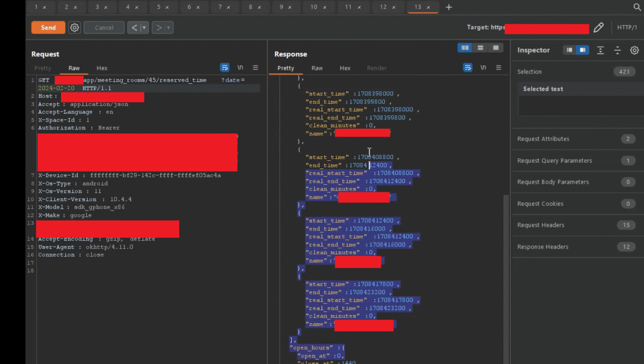Click the collapse all sections icon in Inspector
Screen dimensions: 644x364
point(618,50)
